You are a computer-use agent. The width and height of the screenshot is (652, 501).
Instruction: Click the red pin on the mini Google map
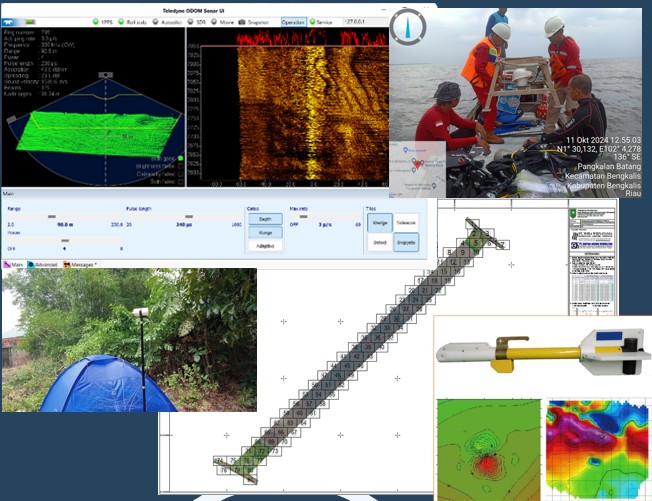click(x=417, y=165)
